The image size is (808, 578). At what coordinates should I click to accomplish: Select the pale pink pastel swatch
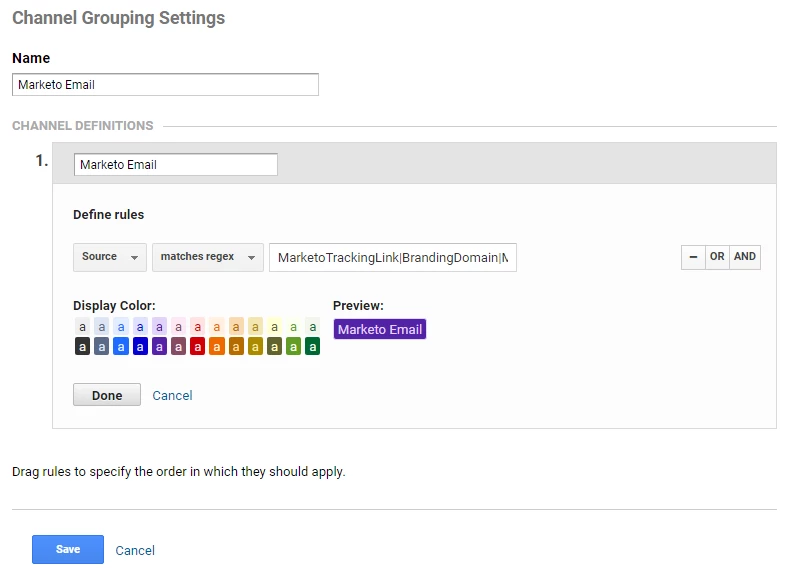pyautogui.click(x=178, y=327)
